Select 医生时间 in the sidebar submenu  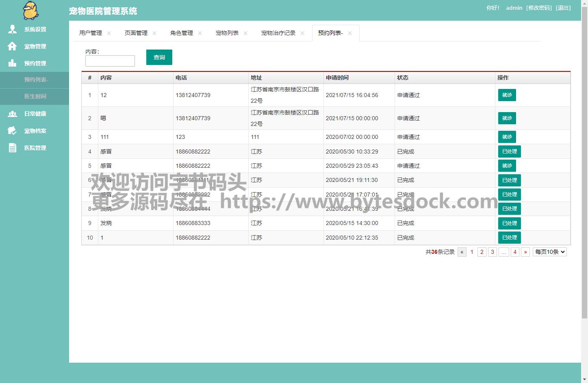point(35,96)
